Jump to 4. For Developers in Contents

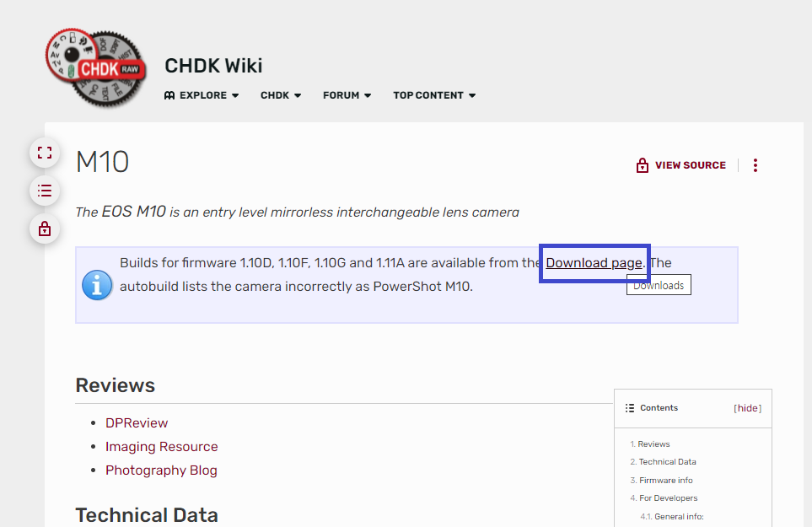664,498
